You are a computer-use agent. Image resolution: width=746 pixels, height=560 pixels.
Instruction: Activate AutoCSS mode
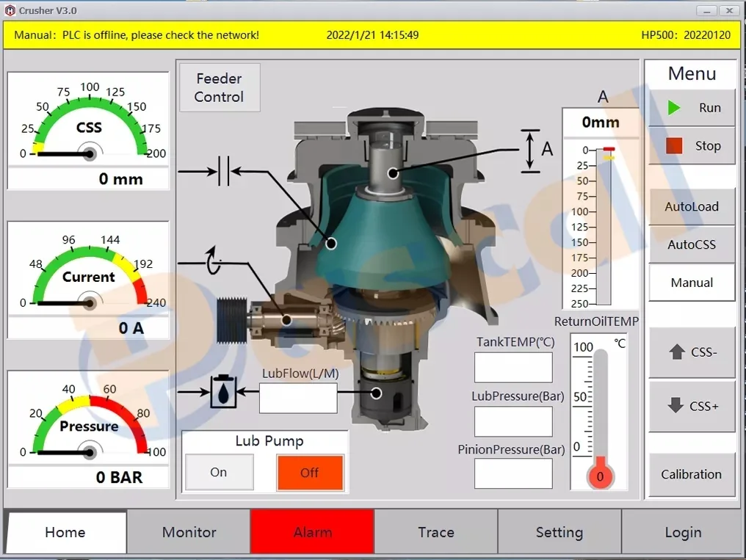coord(692,245)
